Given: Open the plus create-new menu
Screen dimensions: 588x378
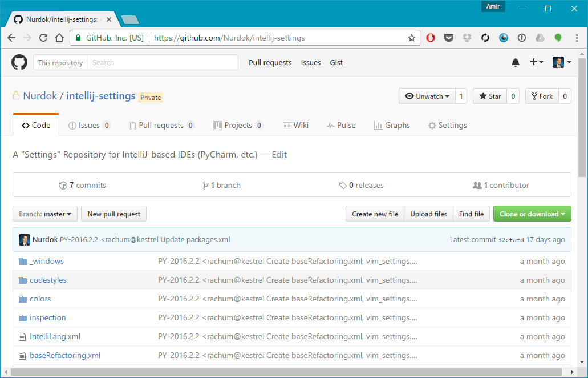Looking at the screenshot, I should pyautogui.click(x=537, y=62).
